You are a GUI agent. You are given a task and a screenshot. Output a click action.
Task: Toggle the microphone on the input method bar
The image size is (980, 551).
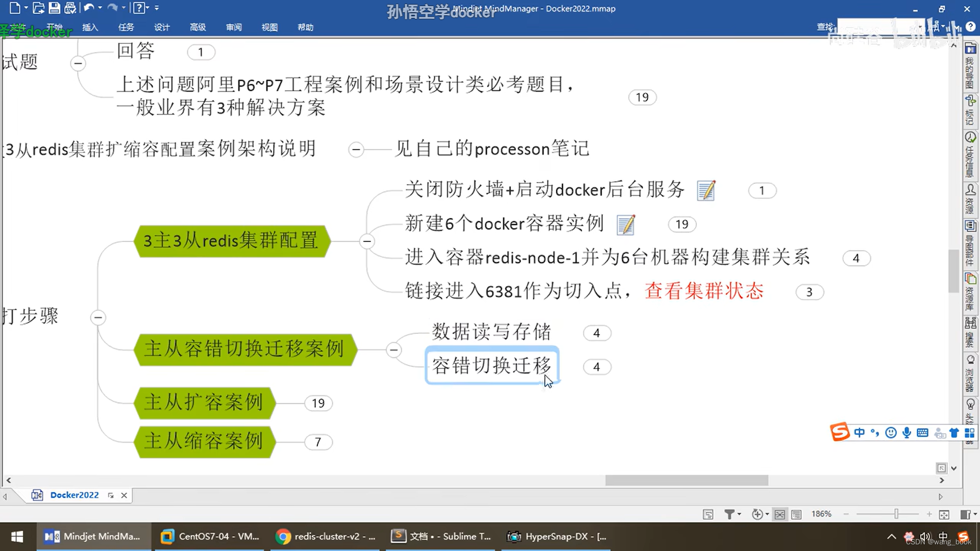pyautogui.click(x=906, y=432)
